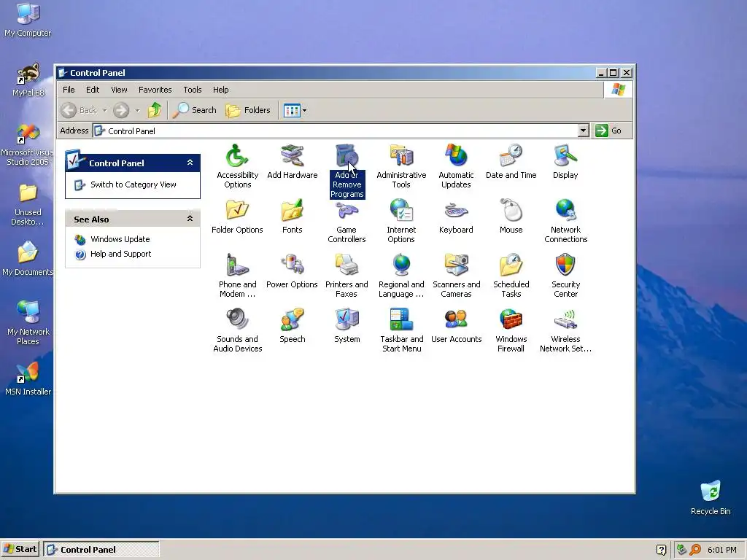Viewport: 747px width, 560px height.
Task: Open the Edit menu
Action: [x=93, y=90]
